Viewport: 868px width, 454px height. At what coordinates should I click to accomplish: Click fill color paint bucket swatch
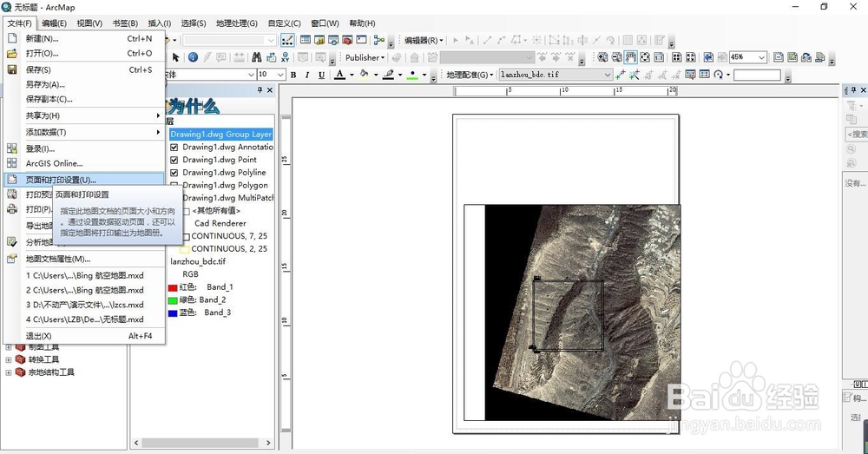pyautogui.click(x=364, y=75)
